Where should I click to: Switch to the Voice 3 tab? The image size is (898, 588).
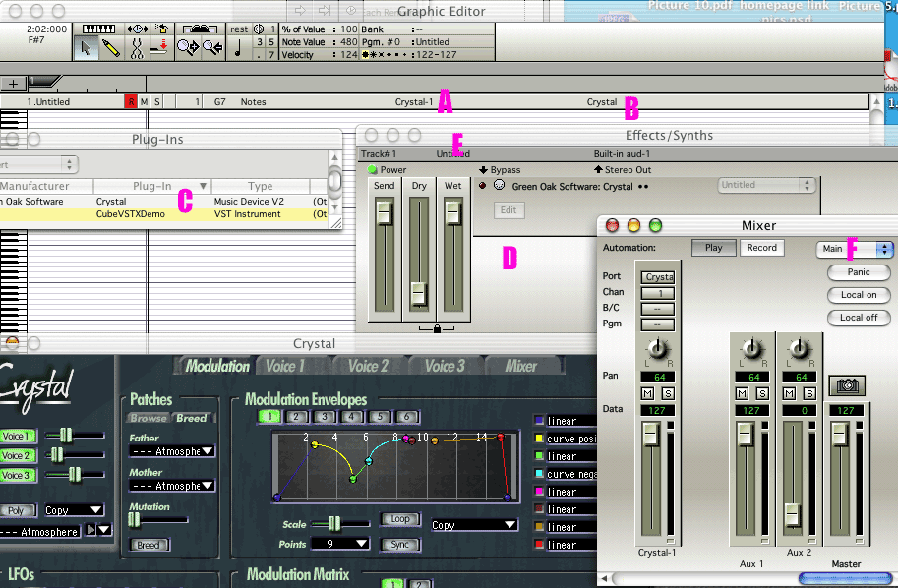click(x=445, y=366)
